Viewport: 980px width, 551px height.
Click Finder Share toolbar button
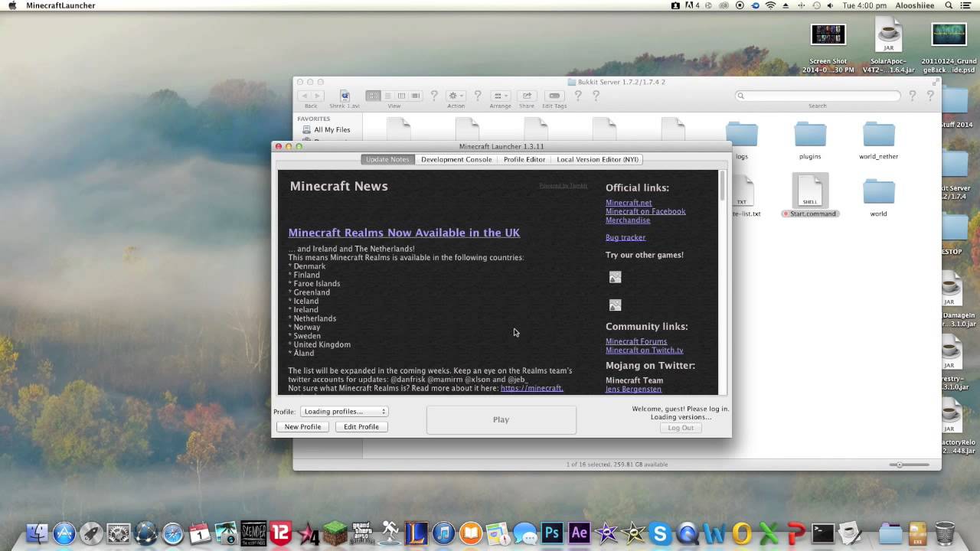pos(527,96)
